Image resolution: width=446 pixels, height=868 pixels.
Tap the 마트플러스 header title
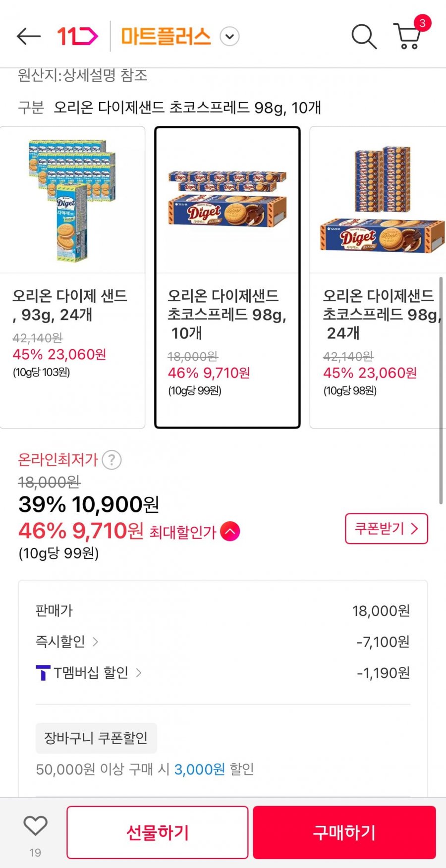(166, 36)
